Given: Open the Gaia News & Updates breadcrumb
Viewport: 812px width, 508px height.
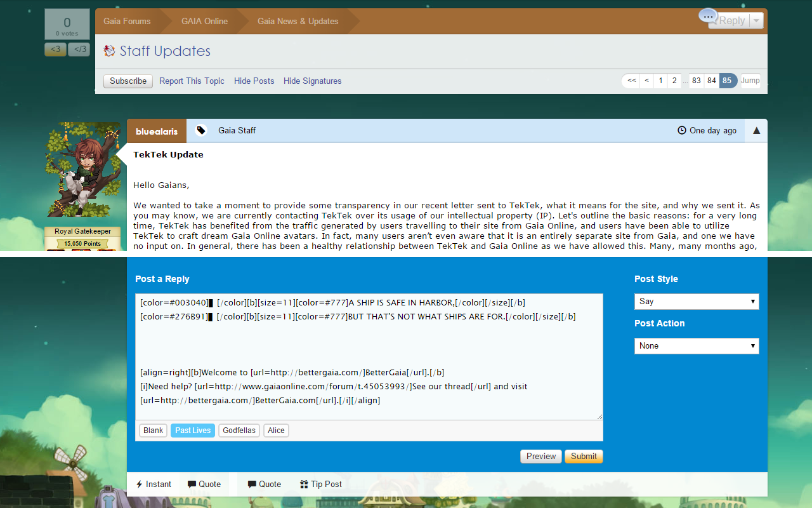Looking at the screenshot, I should pos(298,21).
